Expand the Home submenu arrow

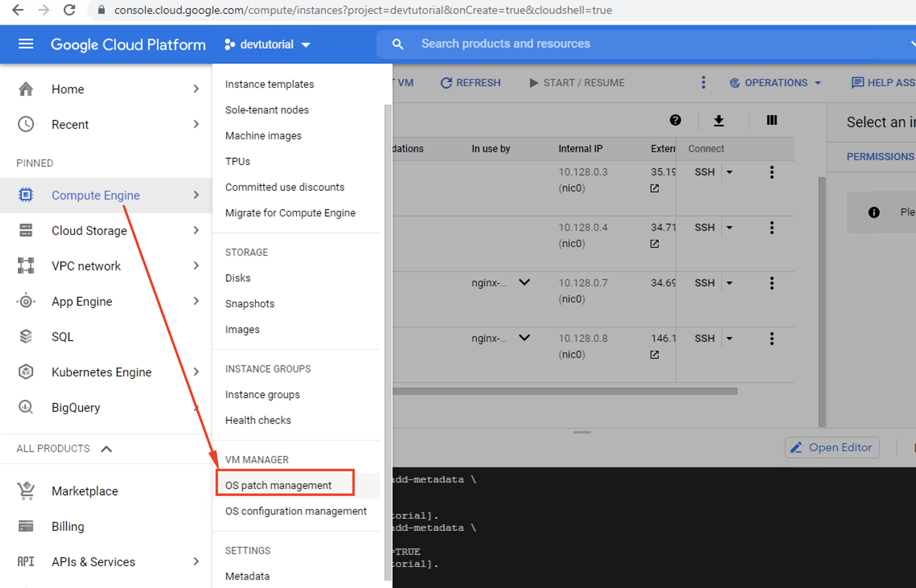[x=196, y=89]
